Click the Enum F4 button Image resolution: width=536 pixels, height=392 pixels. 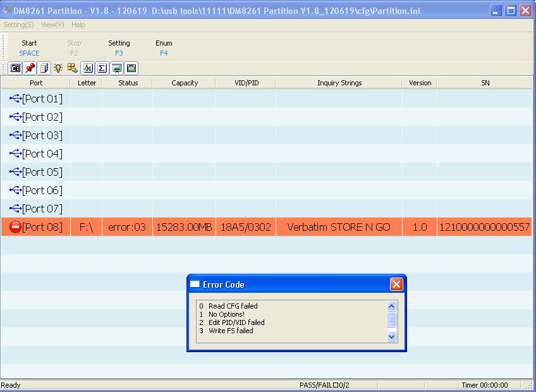pos(164,48)
